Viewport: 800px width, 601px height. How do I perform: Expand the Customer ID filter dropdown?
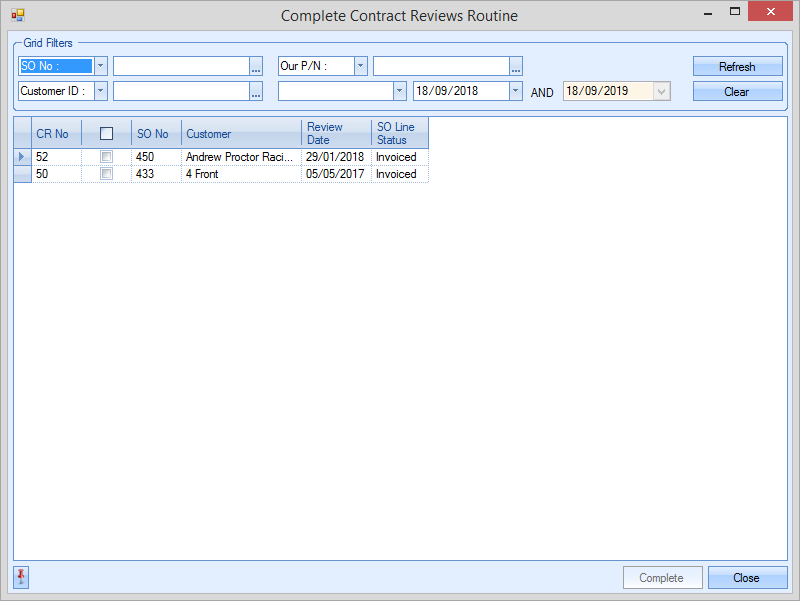point(100,91)
